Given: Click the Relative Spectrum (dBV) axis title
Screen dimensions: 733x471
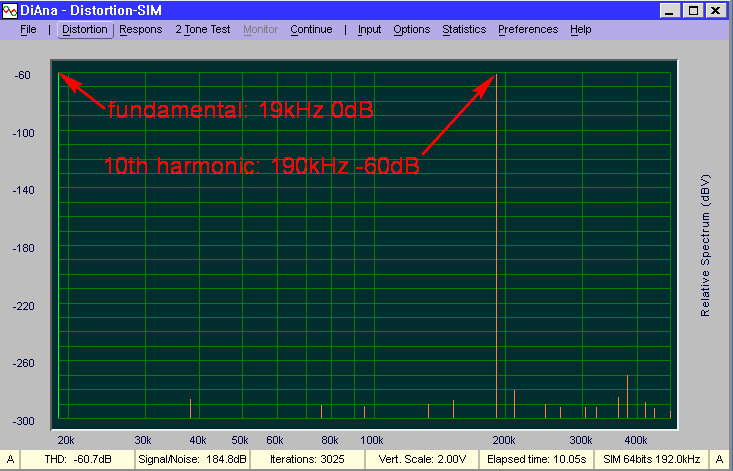Looking at the screenshot, I should pyautogui.click(x=705, y=245).
